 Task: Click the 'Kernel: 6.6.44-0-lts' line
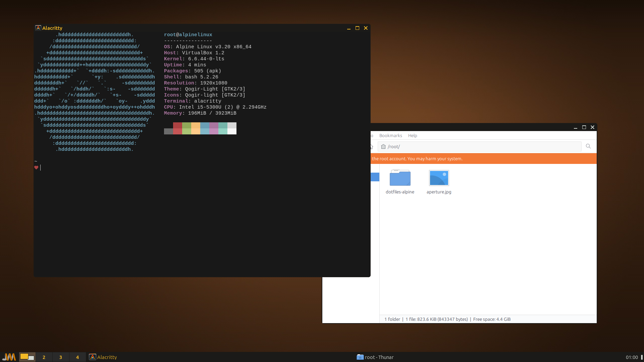194,59
